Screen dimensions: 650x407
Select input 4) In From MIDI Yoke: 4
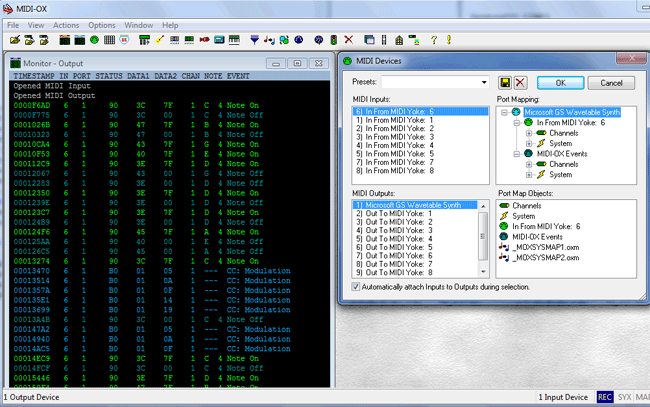[x=420, y=145]
